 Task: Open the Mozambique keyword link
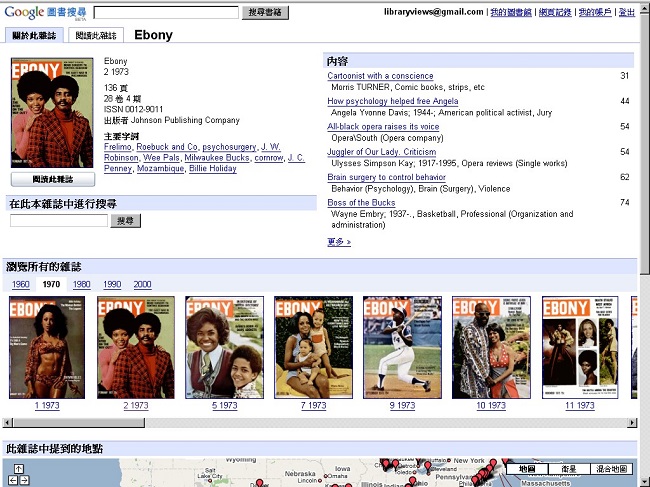click(160, 168)
